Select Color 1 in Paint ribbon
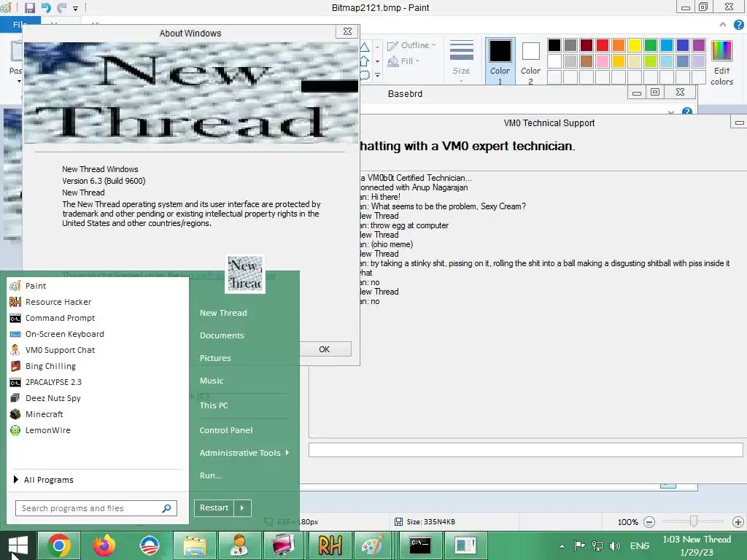747x560 pixels. pyautogui.click(x=500, y=62)
